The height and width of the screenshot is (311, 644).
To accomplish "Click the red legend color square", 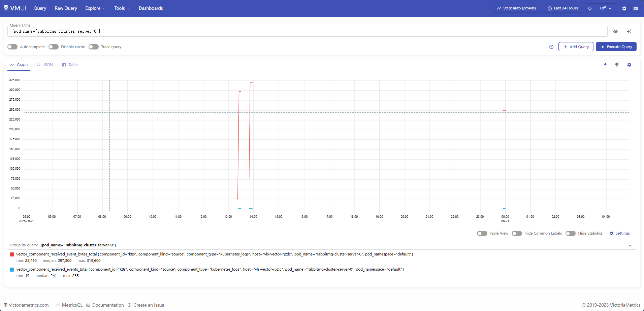I will coord(11,254).
